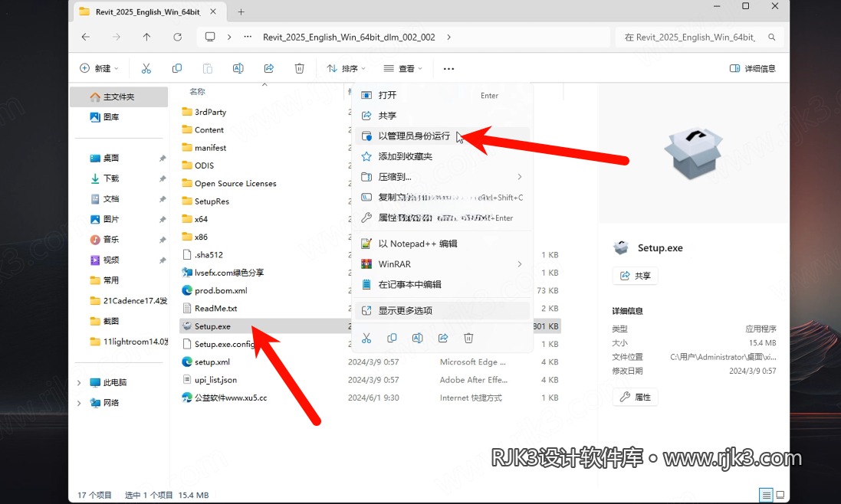The image size is (841, 504).
Task: Click the PC icon in address bar
Action: 210,37
